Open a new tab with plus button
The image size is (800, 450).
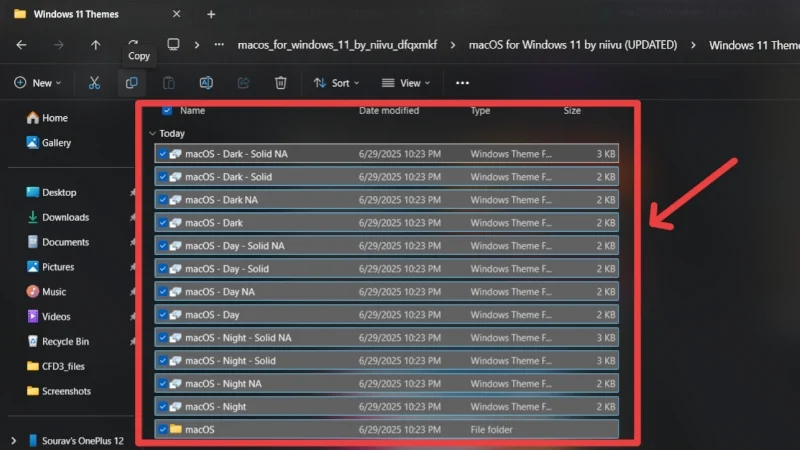211,14
